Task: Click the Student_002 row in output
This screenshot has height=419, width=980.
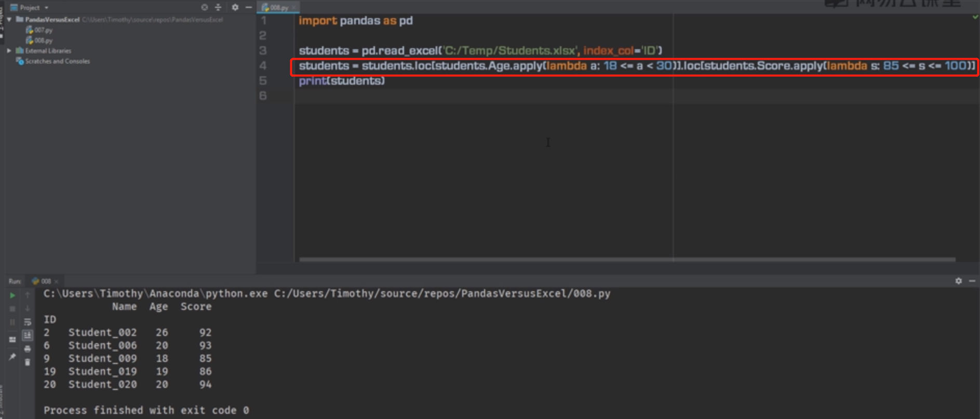Action: (x=128, y=332)
